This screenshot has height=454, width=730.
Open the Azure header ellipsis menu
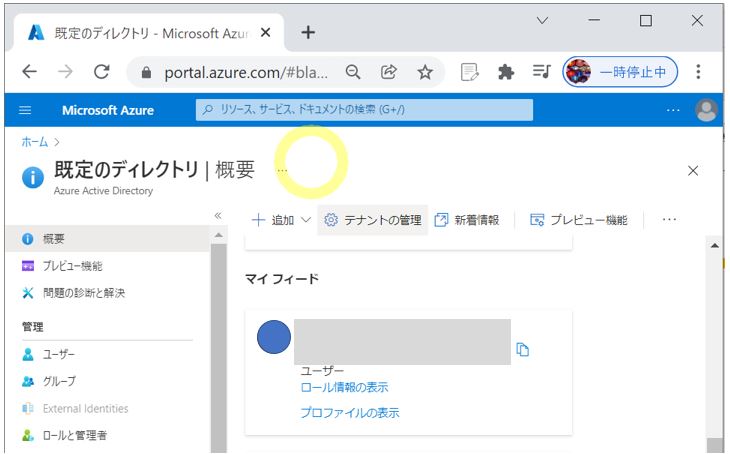pyautogui.click(x=673, y=110)
